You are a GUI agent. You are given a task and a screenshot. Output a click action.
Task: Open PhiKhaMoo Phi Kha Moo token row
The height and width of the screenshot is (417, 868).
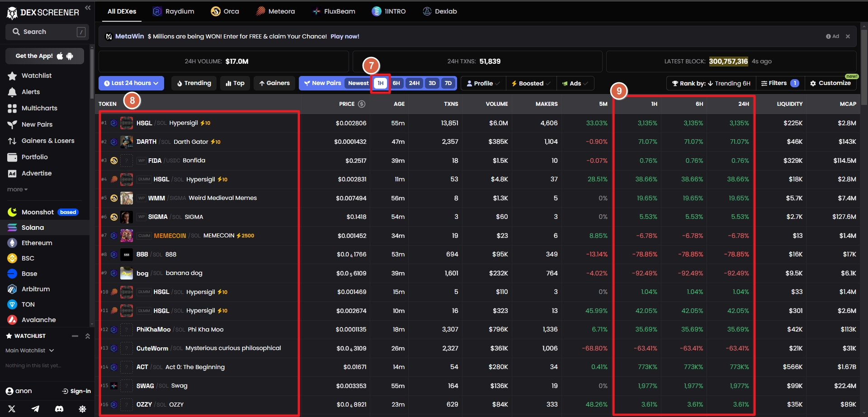[x=478, y=329]
